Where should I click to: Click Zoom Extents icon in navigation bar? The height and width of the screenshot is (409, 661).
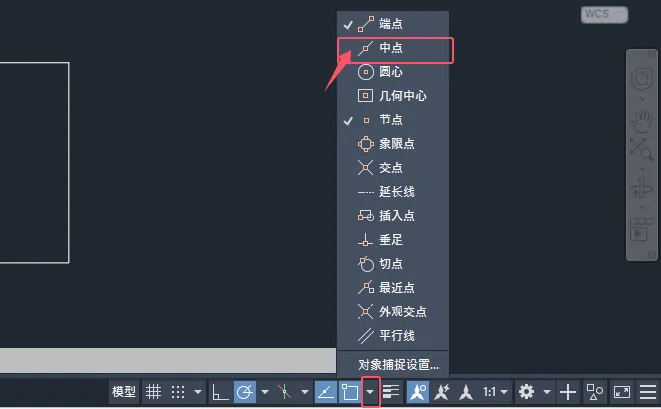coord(642,149)
